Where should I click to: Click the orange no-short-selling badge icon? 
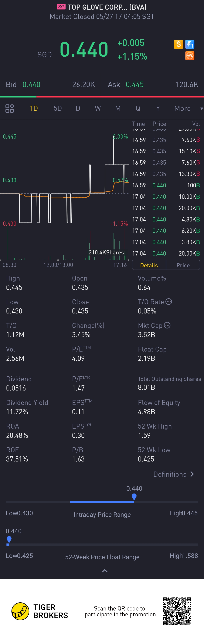point(190,56)
